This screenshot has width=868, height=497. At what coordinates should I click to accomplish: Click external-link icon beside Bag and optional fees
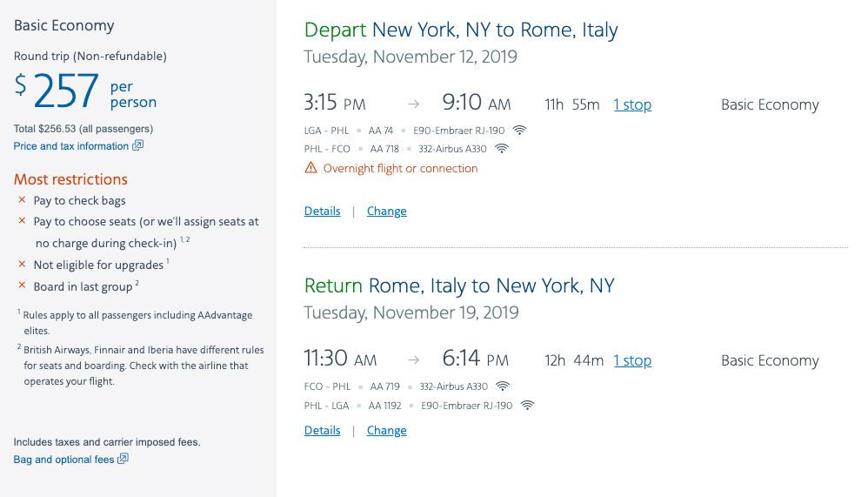click(123, 459)
